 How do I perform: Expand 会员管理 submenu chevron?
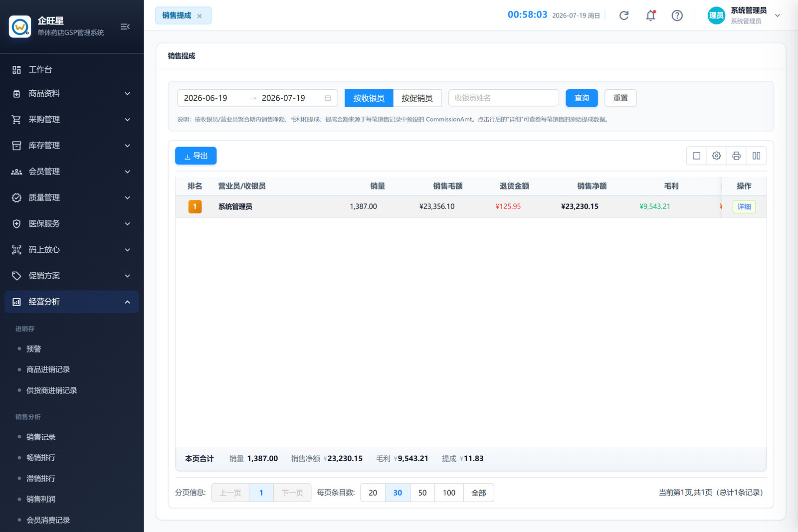click(127, 172)
